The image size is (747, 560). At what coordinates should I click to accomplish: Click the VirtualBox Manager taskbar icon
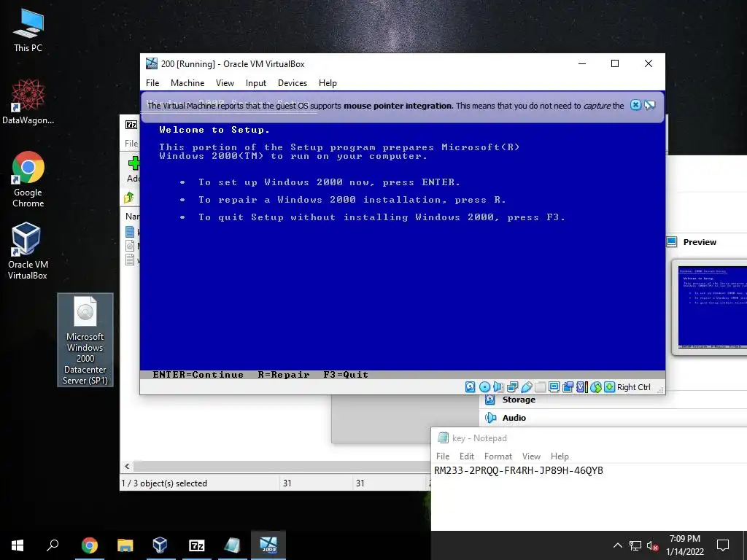(x=160, y=545)
